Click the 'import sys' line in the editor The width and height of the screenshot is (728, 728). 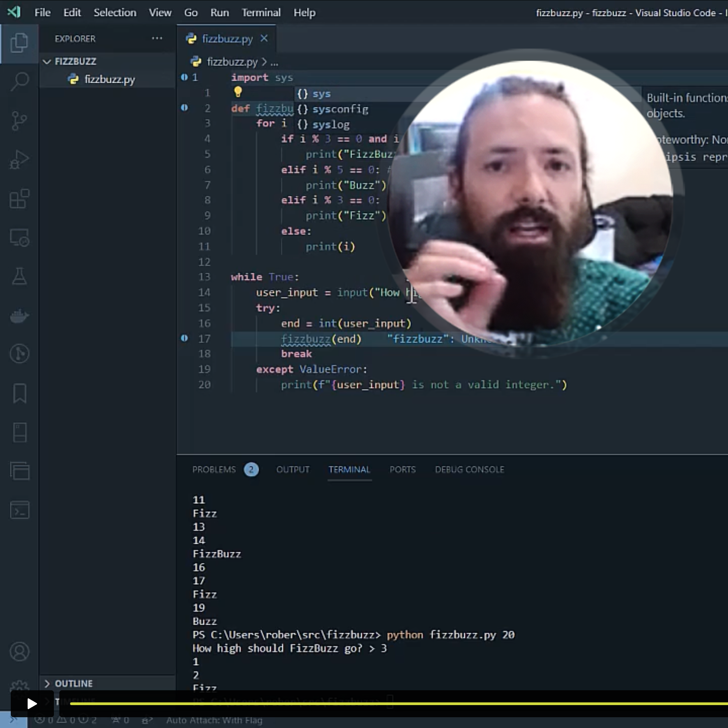click(262, 78)
